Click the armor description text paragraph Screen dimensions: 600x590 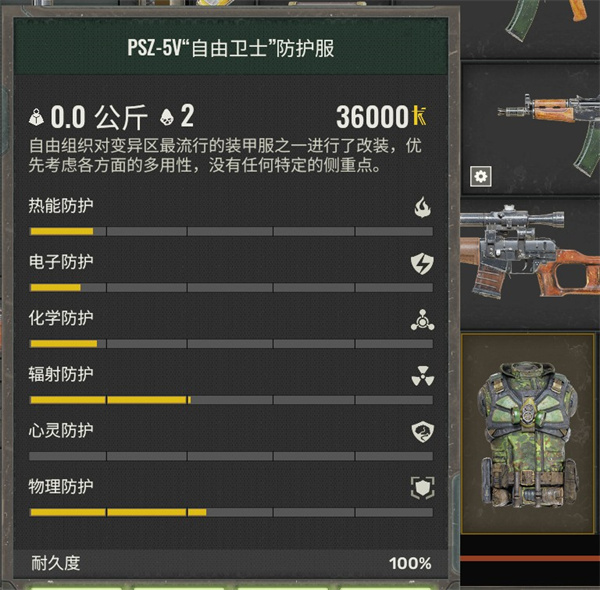coord(225,155)
